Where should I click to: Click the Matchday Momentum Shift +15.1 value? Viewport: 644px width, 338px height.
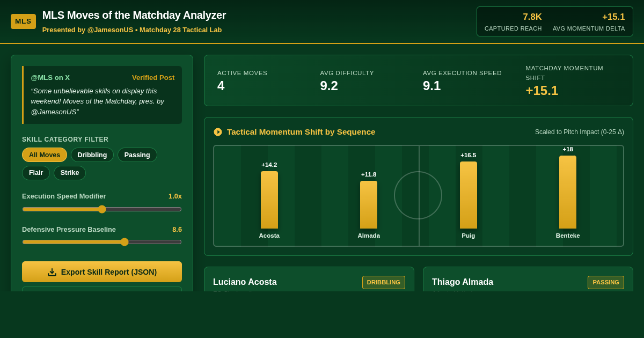point(542,91)
